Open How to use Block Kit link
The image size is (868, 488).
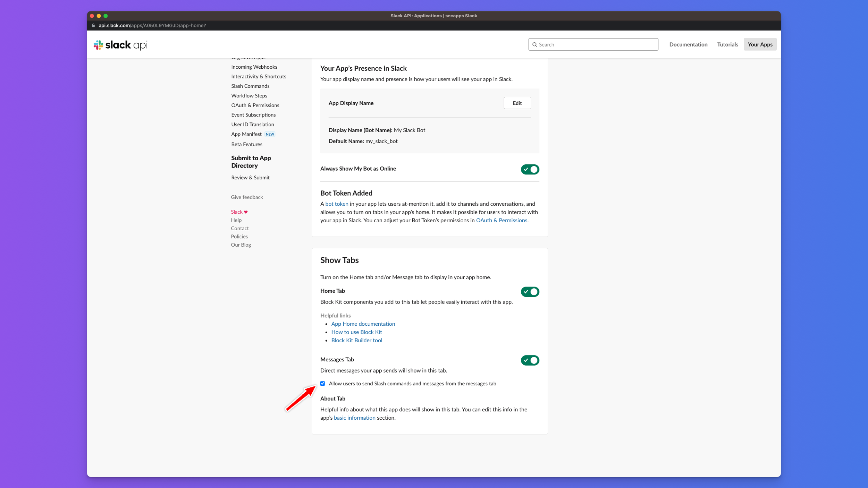pos(356,332)
